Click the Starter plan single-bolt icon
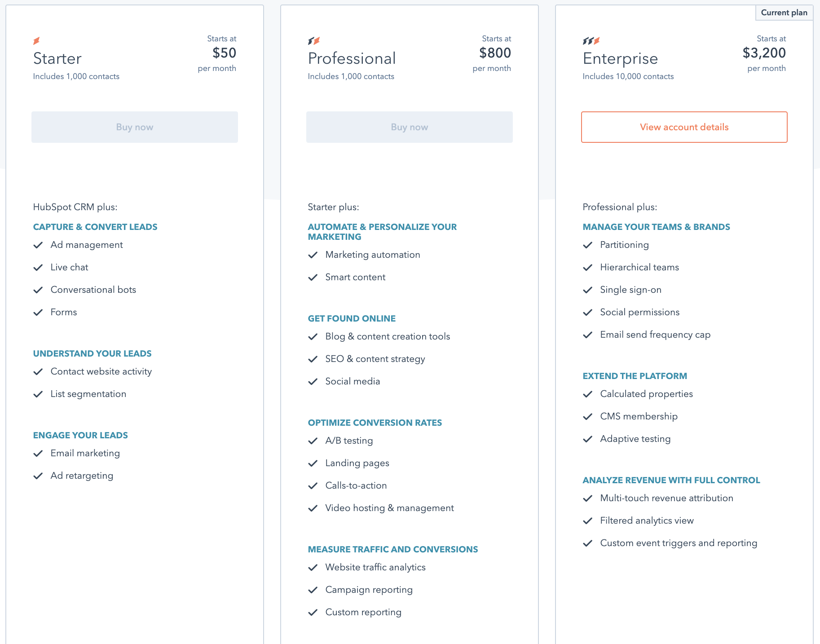The height and width of the screenshot is (644, 820). pos(36,41)
